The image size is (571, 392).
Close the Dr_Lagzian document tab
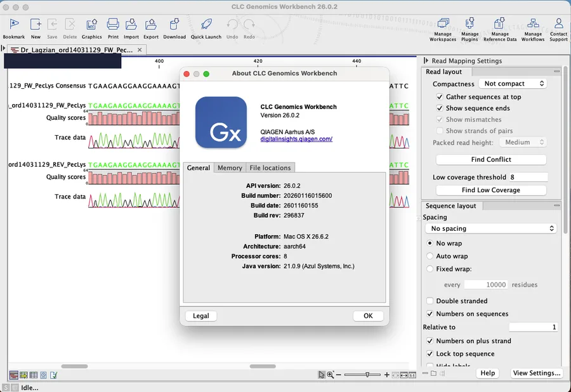pos(140,50)
